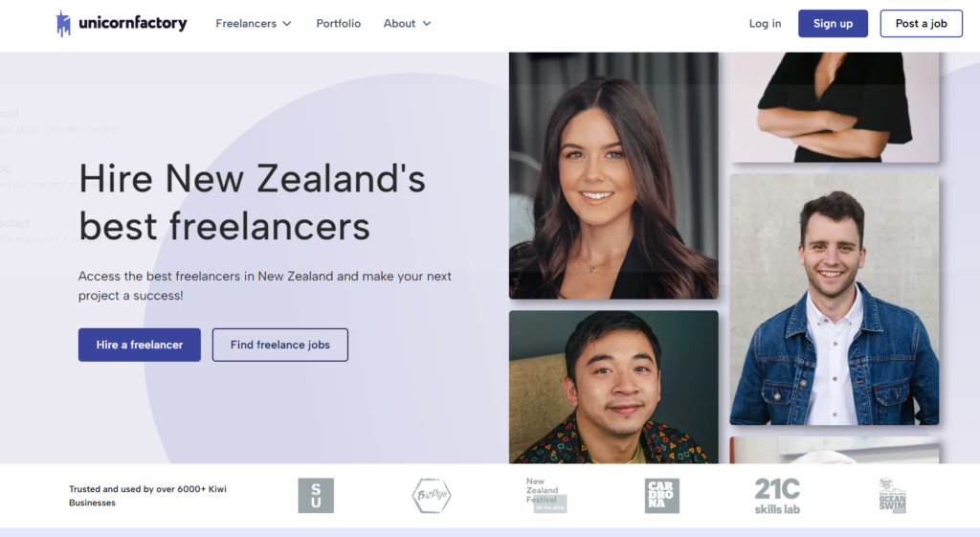Expand the About dropdown chevron
The height and width of the screenshot is (537, 980).
point(427,24)
